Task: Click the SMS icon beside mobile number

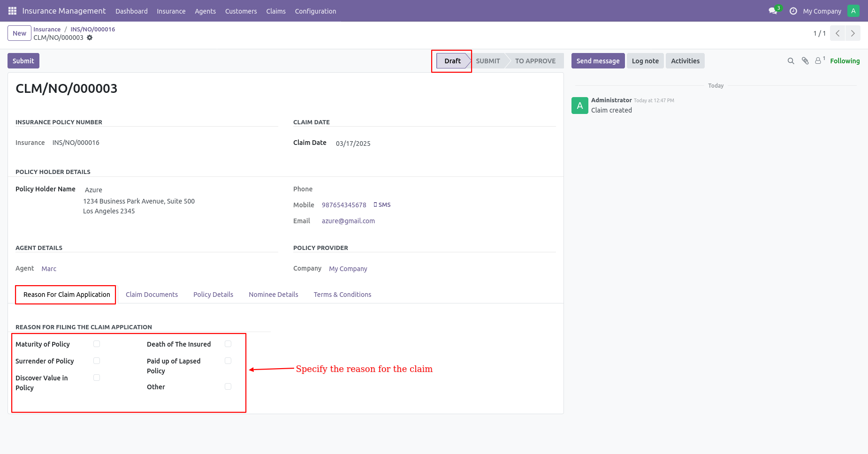Action: click(382, 205)
